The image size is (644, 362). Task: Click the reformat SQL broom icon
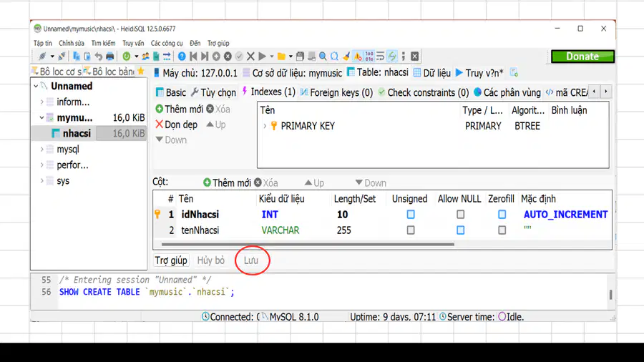[x=346, y=57]
